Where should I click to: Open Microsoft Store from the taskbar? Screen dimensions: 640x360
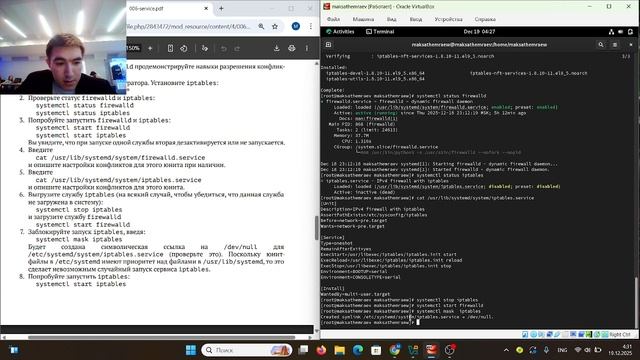pyautogui.click(x=376, y=350)
